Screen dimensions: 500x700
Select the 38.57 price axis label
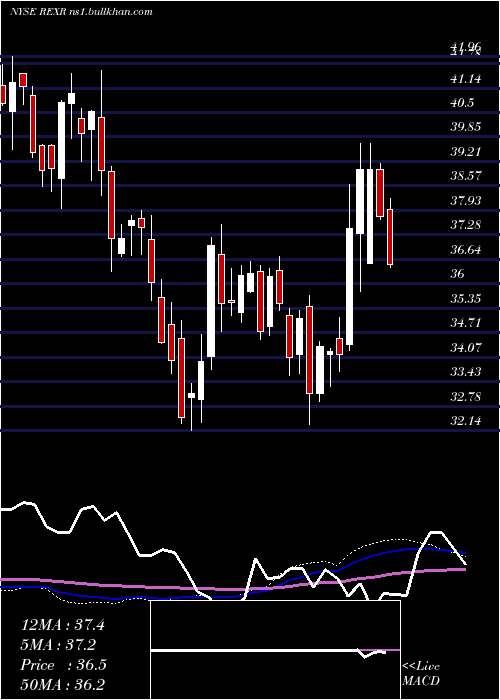[466, 175]
